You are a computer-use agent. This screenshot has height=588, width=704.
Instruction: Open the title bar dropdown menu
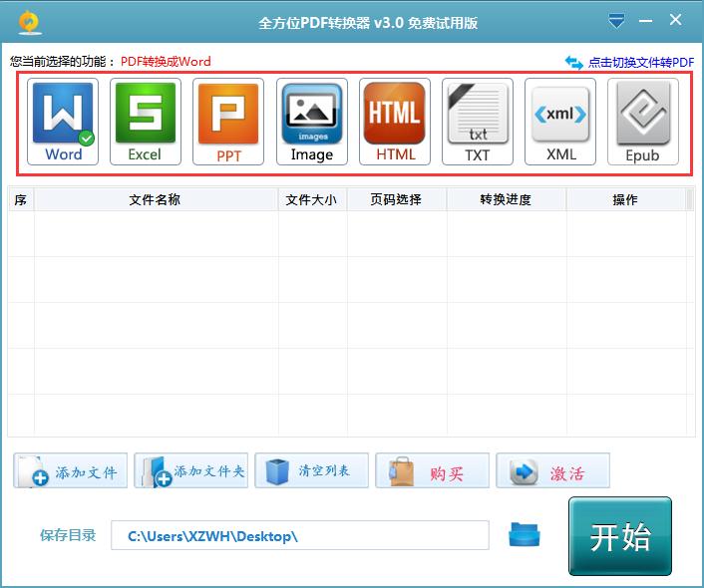pos(617,20)
